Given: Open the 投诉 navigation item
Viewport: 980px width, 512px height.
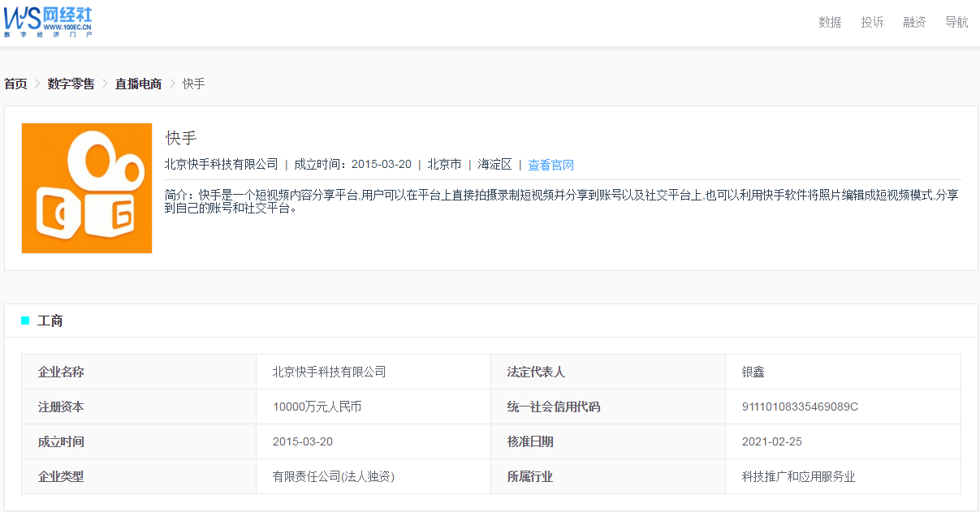Looking at the screenshot, I should click(872, 22).
